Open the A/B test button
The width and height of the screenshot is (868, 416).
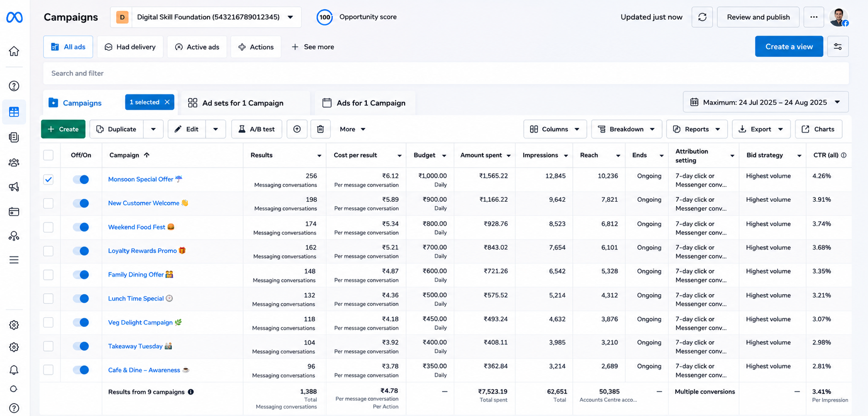coord(257,129)
